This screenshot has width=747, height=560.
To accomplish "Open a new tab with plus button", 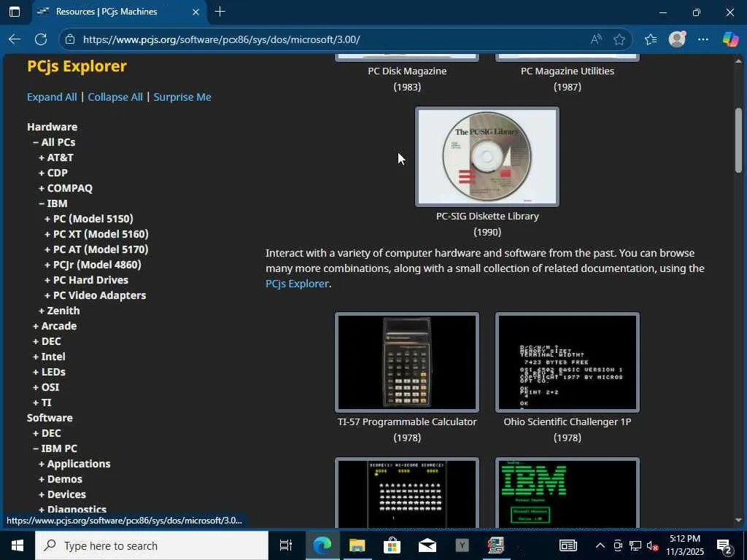I will point(220,12).
